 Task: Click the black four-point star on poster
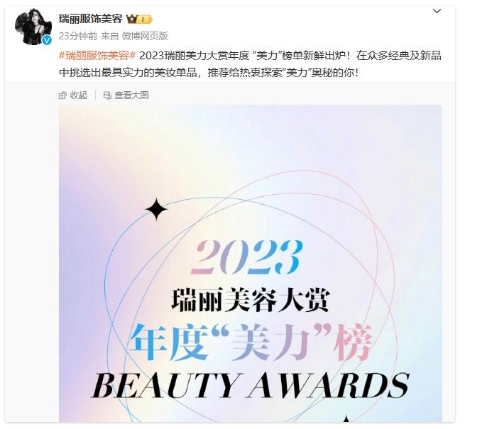tap(156, 209)
